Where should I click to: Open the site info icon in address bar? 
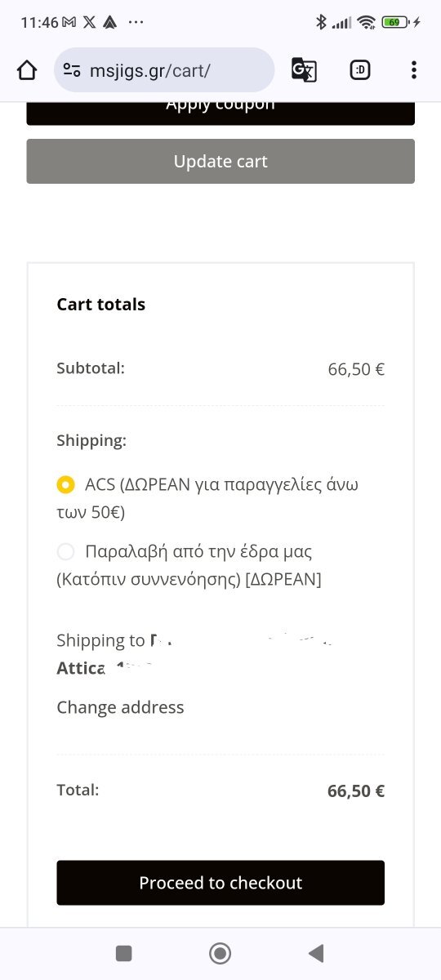point(72,70)
